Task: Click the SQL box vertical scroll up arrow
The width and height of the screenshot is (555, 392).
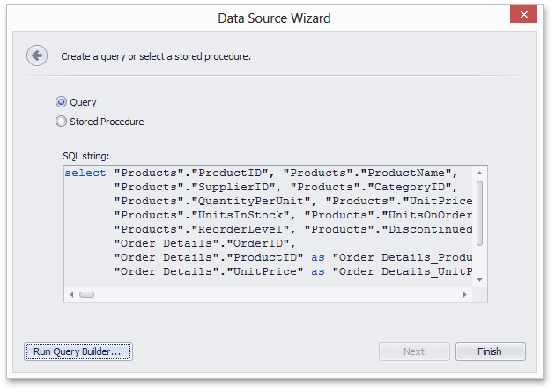Action: [479, 173]
